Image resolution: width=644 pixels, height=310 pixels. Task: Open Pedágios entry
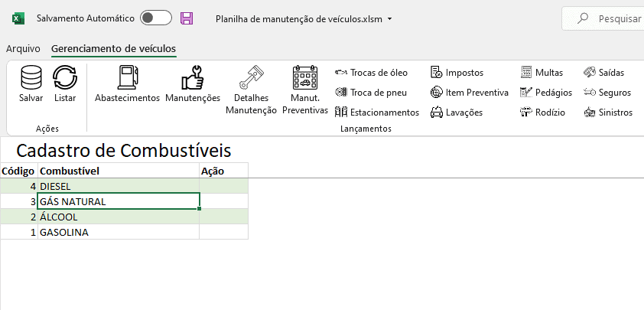546,93
